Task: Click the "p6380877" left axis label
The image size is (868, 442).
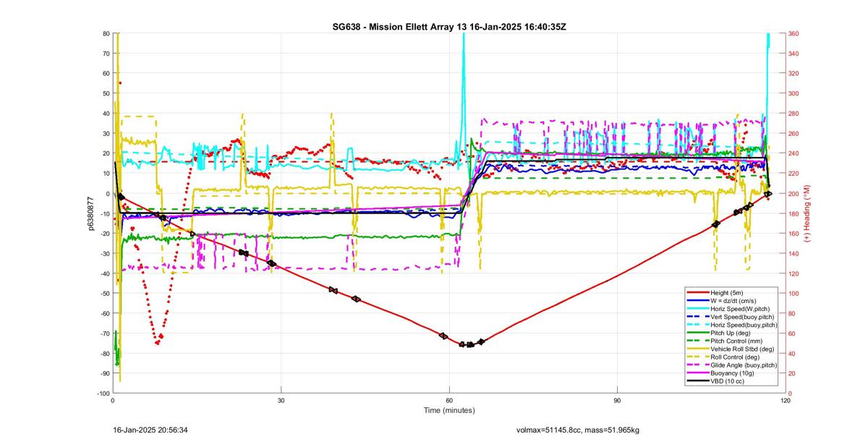Action: 92,213
